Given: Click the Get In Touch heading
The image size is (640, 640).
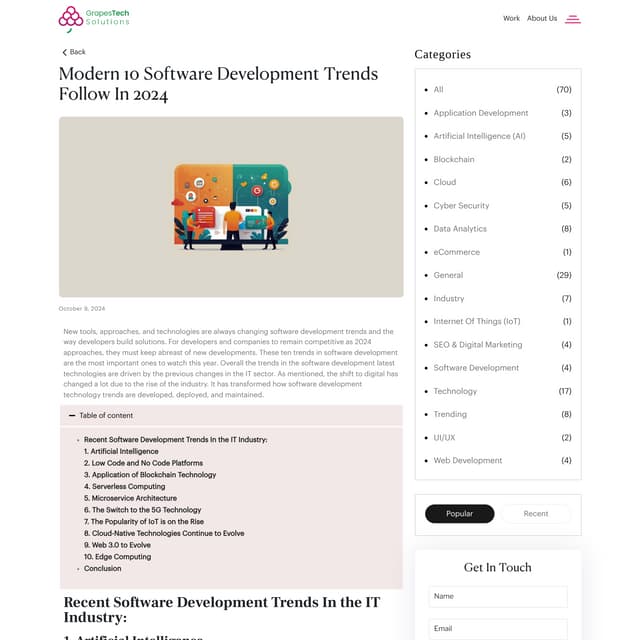Looking at the screenshot, I should [498, 568].
